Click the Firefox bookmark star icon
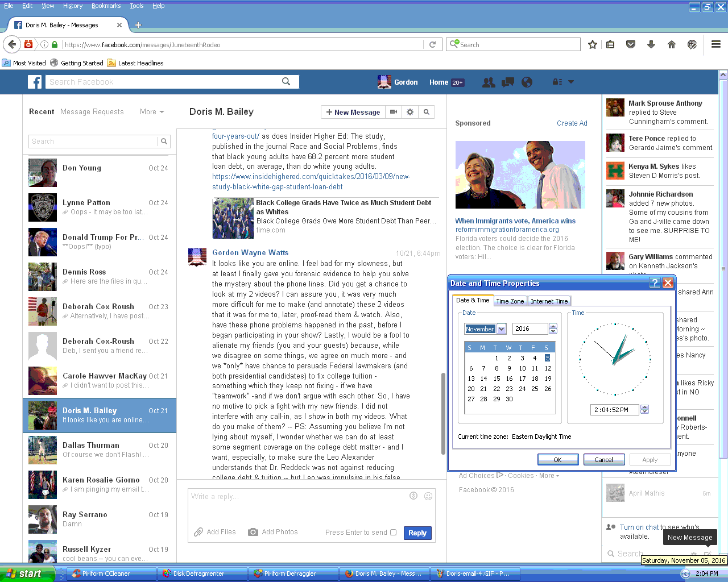 pyautogui.click(x=593, y=44)
